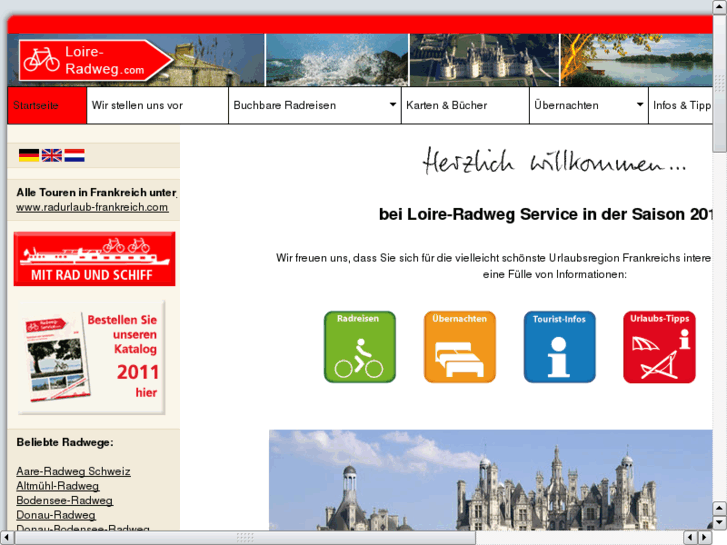Open the Übernachten menu item
Image resolution: width=727 pixels, height=545 pixels.
pyautogui.click(x=588, y=105)
